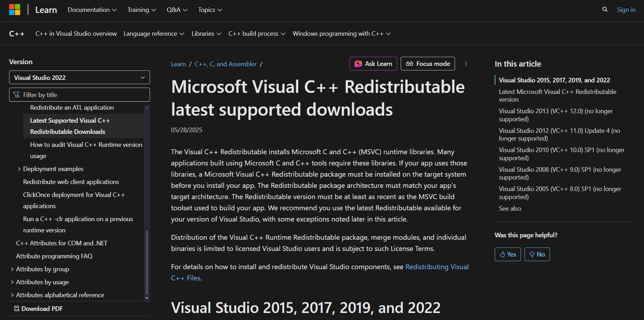
Task: Open How to audit Visual C++ Runtime version usage
Action: click(x=86, y=150)
